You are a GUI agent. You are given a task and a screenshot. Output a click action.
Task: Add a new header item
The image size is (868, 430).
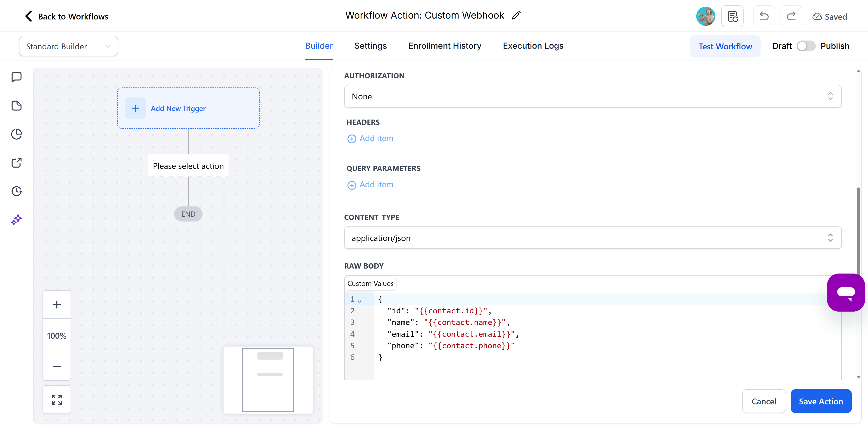click(x=370, y=138)
